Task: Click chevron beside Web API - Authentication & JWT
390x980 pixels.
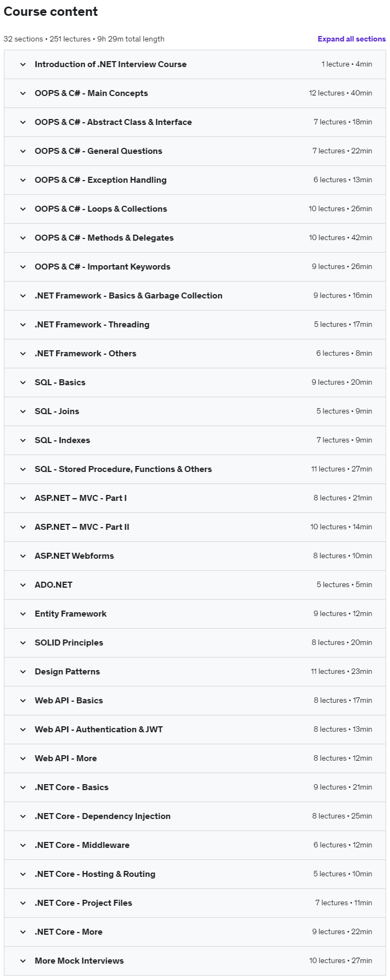Action: coord(23,730)
